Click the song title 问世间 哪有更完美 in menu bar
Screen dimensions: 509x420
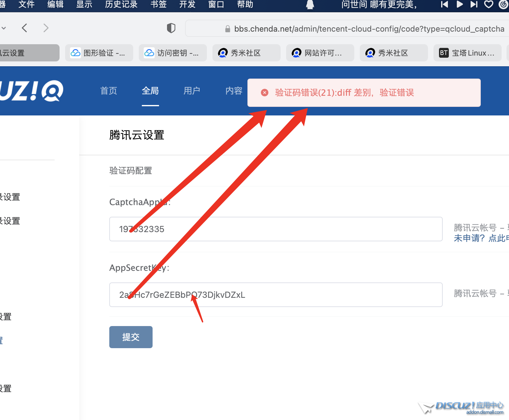379,4
